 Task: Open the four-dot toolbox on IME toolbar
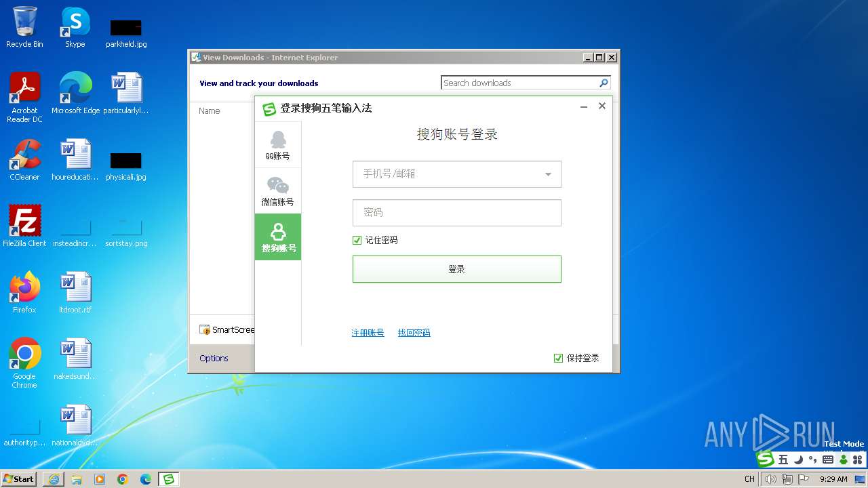click(857, 460)
